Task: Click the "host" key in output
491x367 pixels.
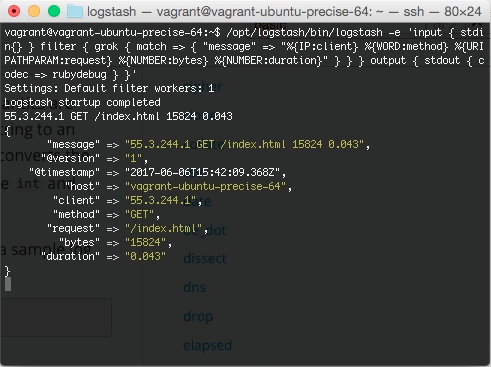Action: coord(82,186)
